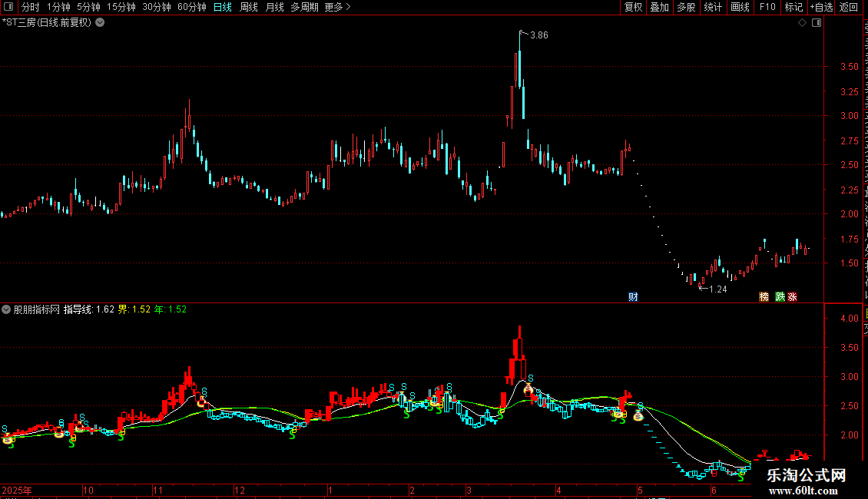868x499 pixels.
Task: Select the 周线 weekly period tab
Action: click(x=249, y=7)
